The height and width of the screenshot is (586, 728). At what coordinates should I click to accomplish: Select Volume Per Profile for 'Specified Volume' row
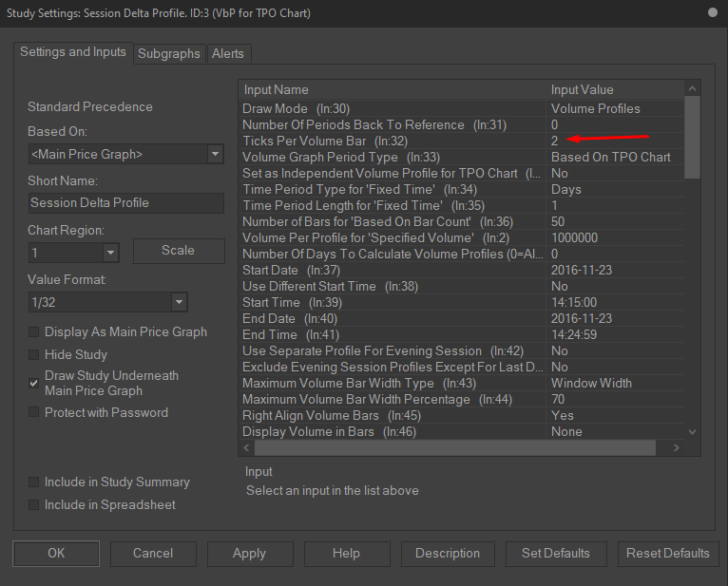point(462,238)
